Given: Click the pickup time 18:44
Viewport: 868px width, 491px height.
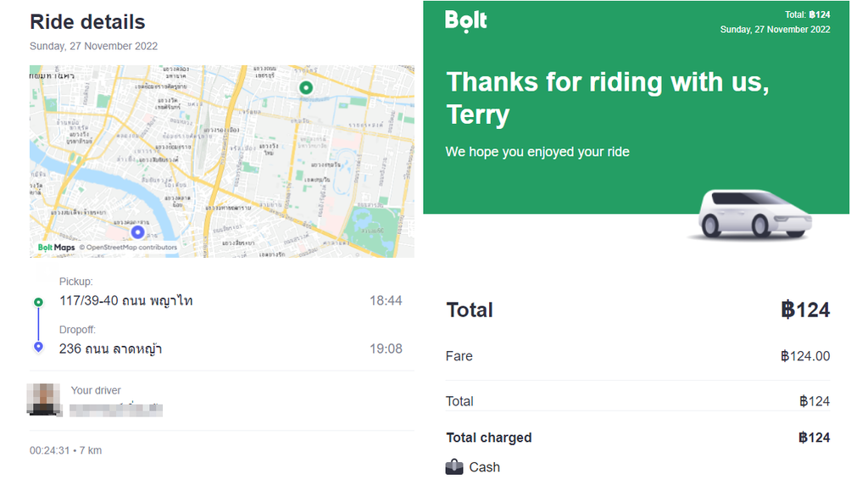Looking at the screenshot, I should coord(386,301).
